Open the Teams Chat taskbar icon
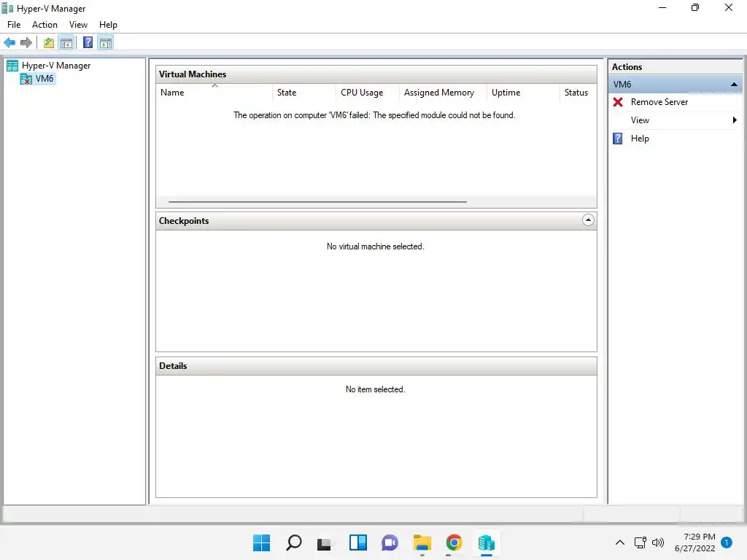 tap(390, 542)
